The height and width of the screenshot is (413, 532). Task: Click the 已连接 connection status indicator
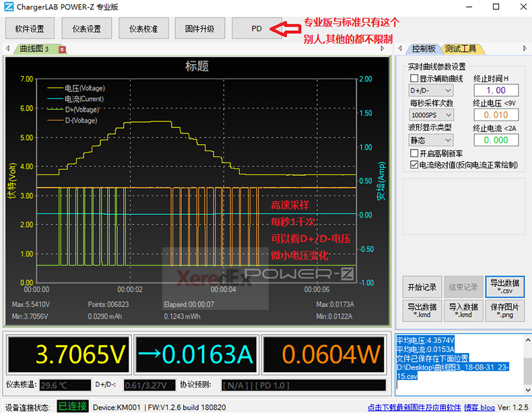click(73, 406)
